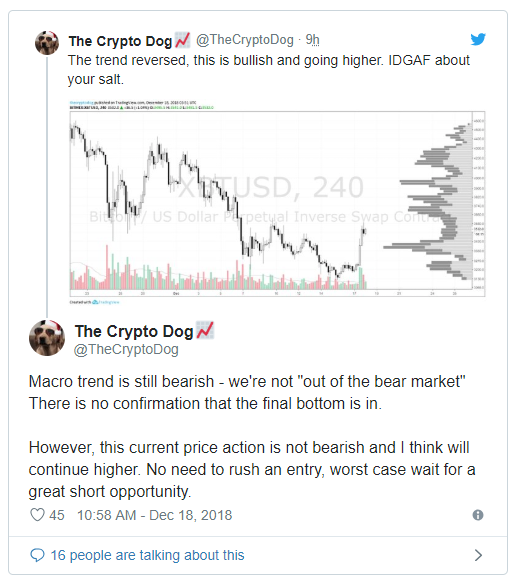Viewport: 523px width, 582px height.
Task: Click the 10:58 AM - Dec 18, 2018 timestamp
Action: pyautogui.click(x=154, y=515)
